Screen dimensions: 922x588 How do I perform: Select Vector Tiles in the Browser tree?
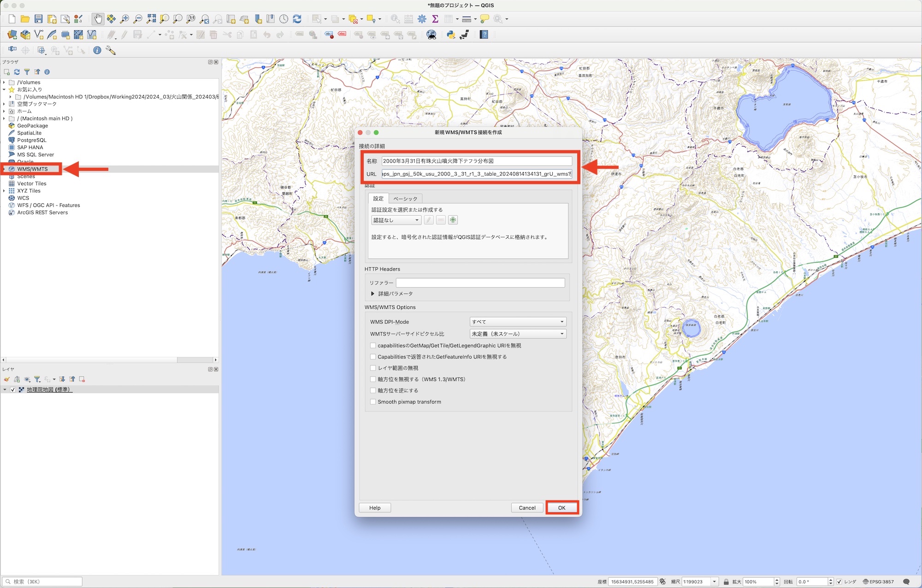(x=32, y=183)
